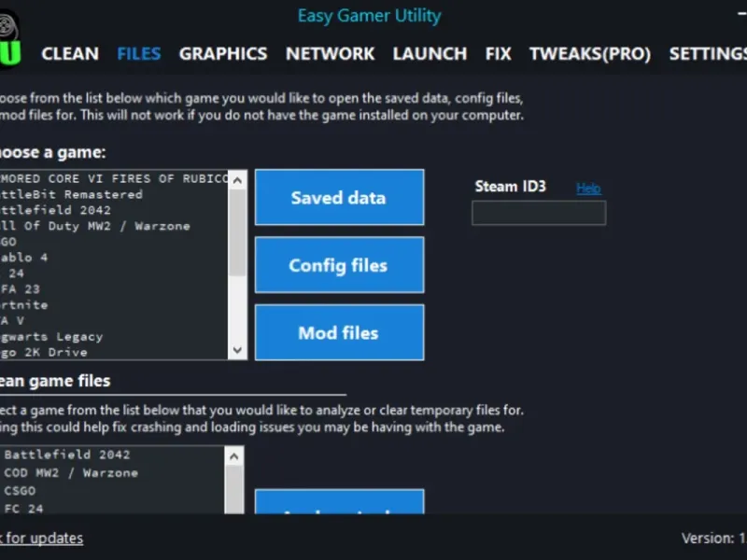Image resolution: width=747 pixels, height=560 pixels.
Task: Click the Easy Gamer Utility logo icon
Action: (9, 40)
